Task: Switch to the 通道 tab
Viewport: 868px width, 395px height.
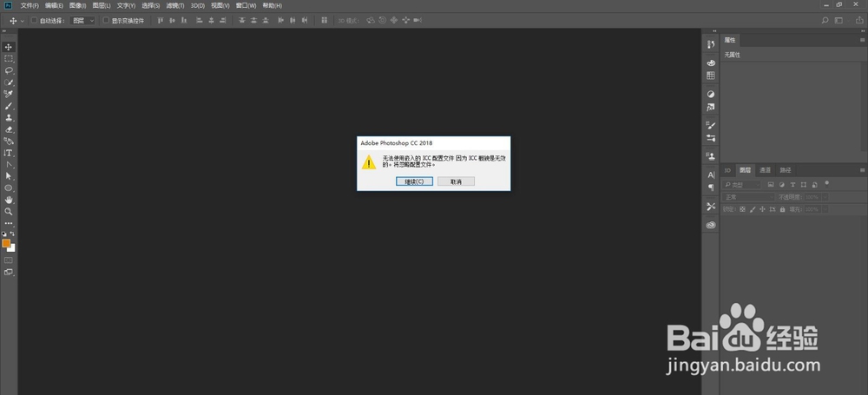Action: 765,170
